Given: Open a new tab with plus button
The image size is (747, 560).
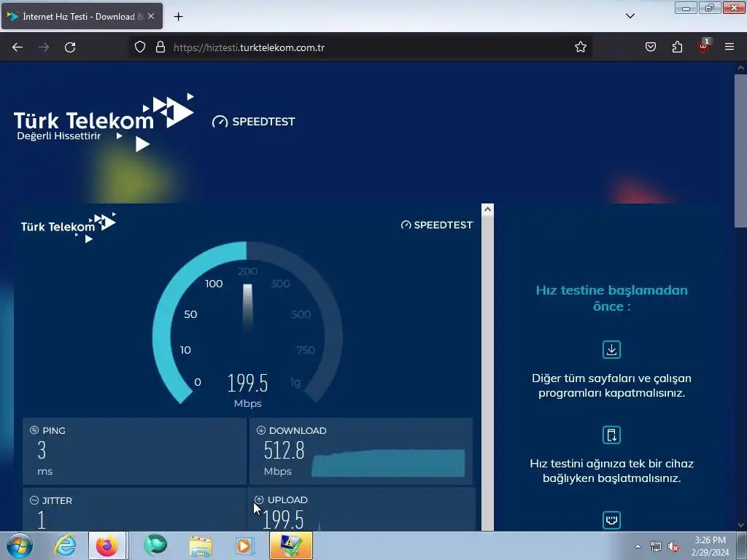Looking at the screenshot, I should [x=178, y=17].
